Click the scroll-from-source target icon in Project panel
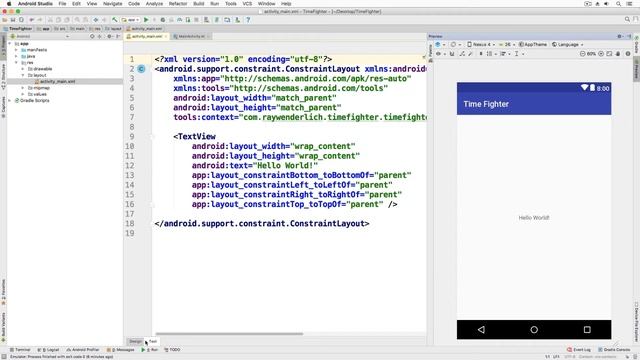Screen dimensions: 640x360 [x=92, y=36]
